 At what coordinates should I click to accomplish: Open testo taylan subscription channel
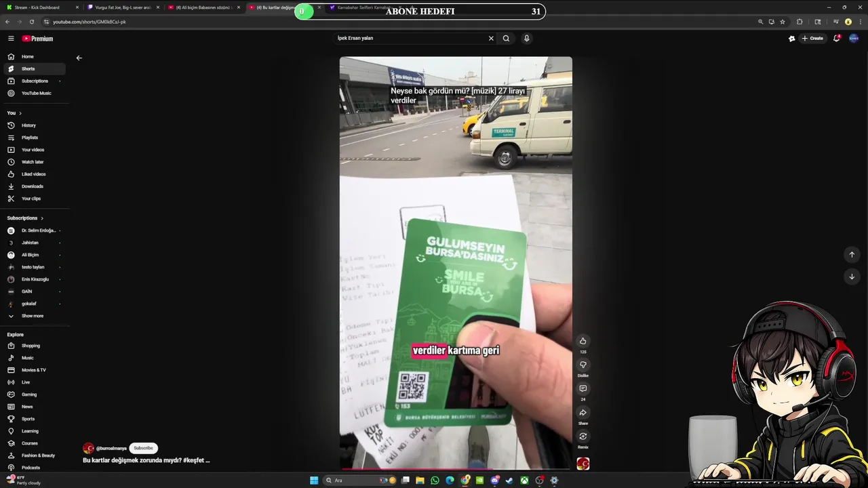[x=34, y=267]
